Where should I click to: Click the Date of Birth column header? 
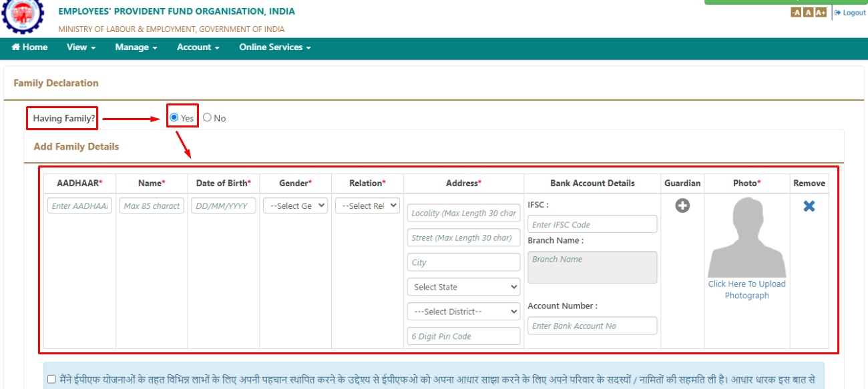pyautogui.click(x=224, y=183)
